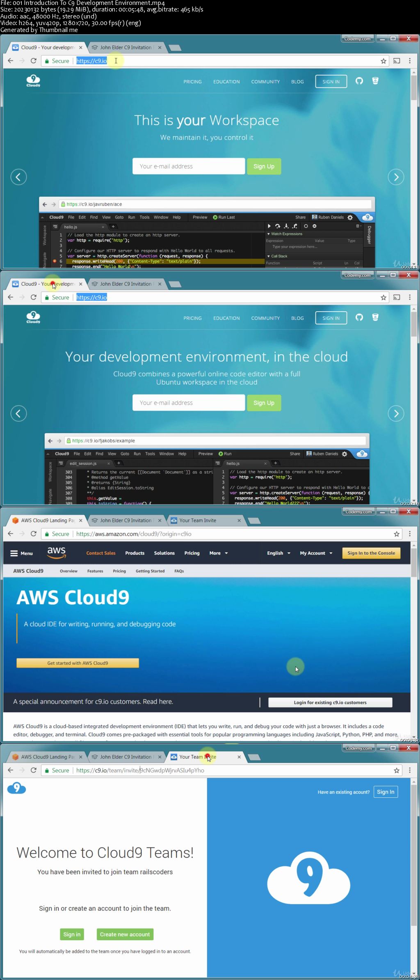This screenshot has height=980, width=420.
Task: Click the vertical scrollbar thumb in the 'This is your Workspace' window
Action: 413,87
